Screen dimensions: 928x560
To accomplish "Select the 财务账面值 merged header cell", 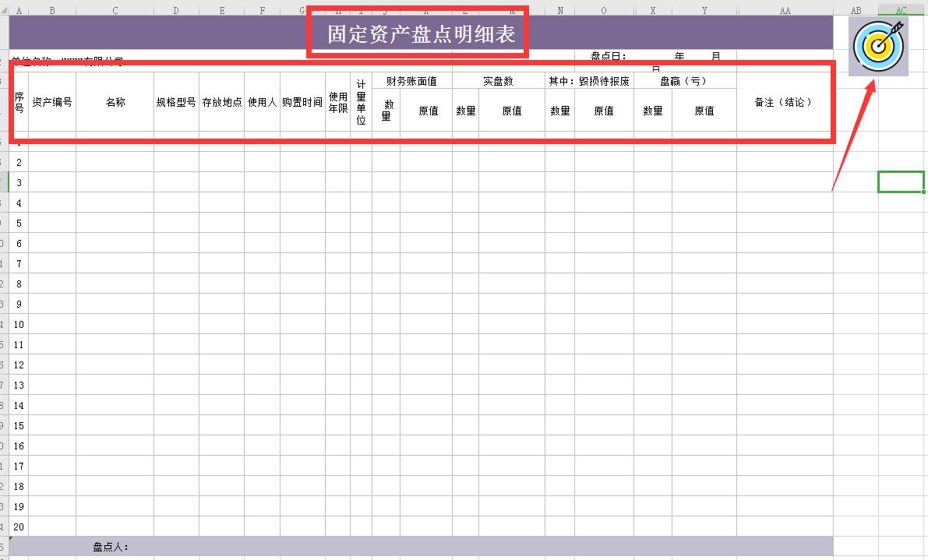I will [x=412, y=79].
